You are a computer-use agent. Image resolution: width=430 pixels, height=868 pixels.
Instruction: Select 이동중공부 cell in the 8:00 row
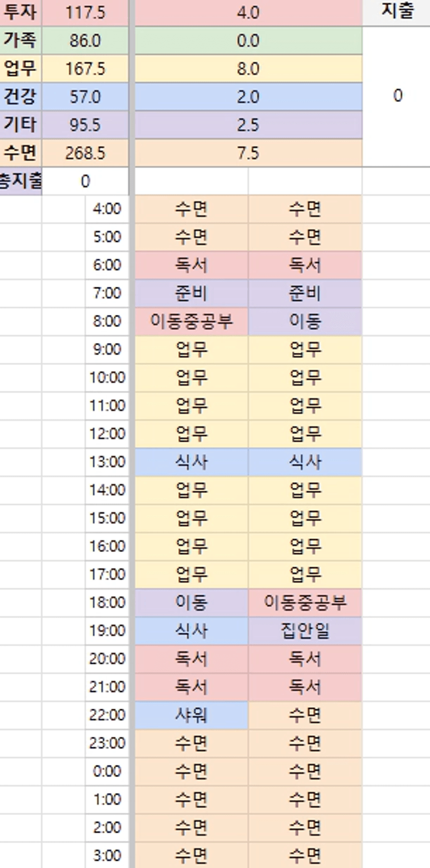191,322
